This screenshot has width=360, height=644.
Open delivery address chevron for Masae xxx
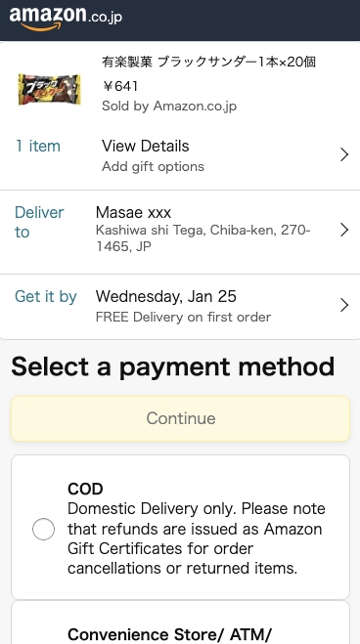coord(344,230)
